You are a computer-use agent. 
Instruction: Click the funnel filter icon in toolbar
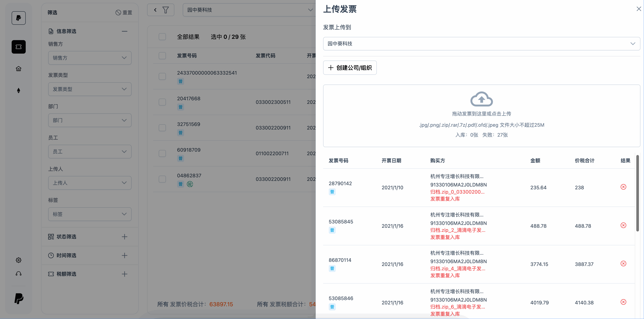pyautogui.click(x=166, y=10)
